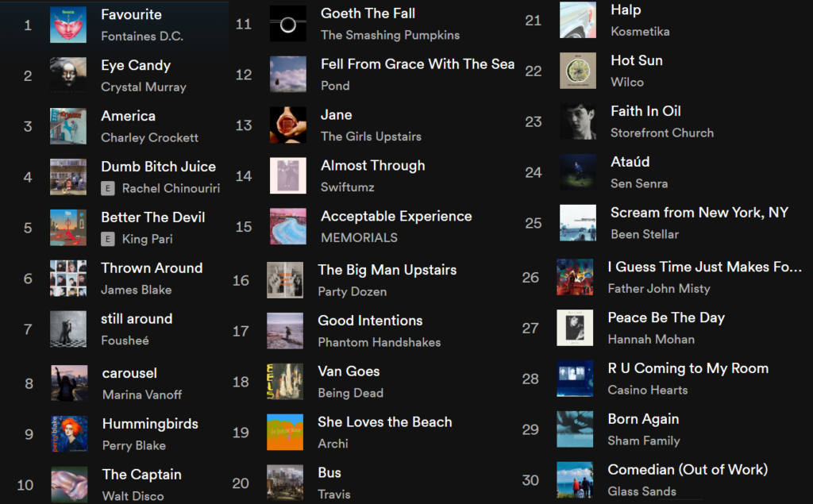Open the Fontaines D.C. artist link

click(141, 37)
